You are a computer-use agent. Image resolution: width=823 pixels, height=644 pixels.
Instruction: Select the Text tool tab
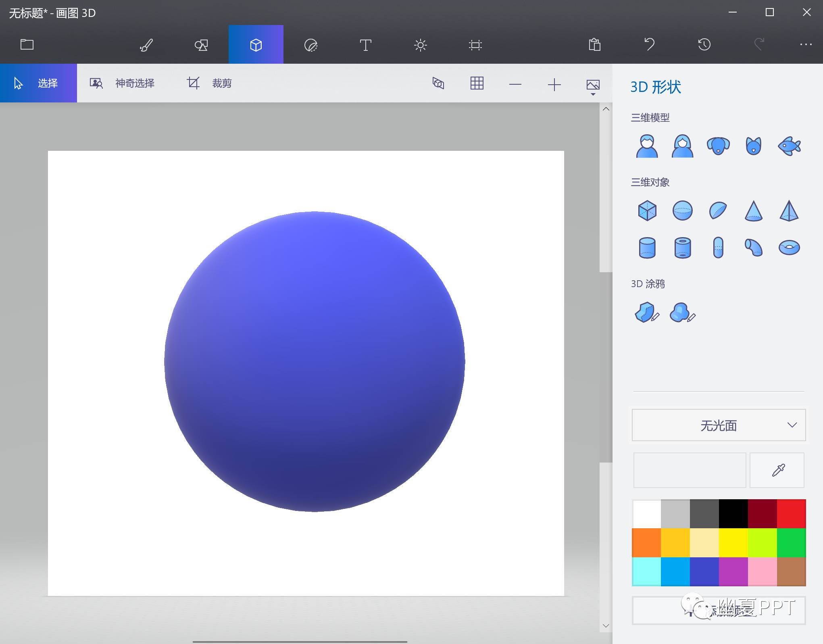point(365,45)
